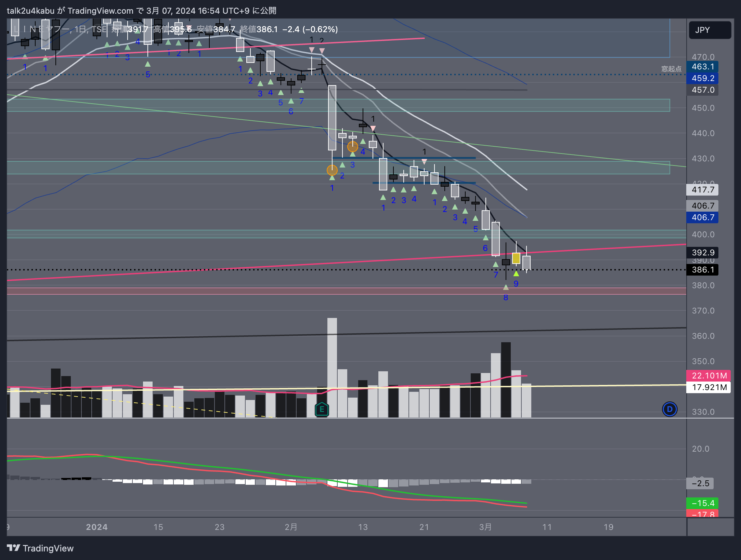Click the 459.2 blue price label

coord(703,78)
